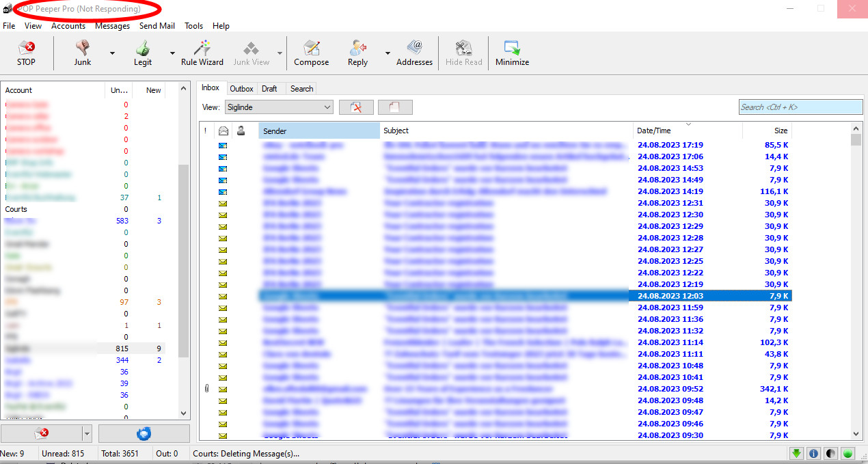Open the Tools menu

coord(194,26)
